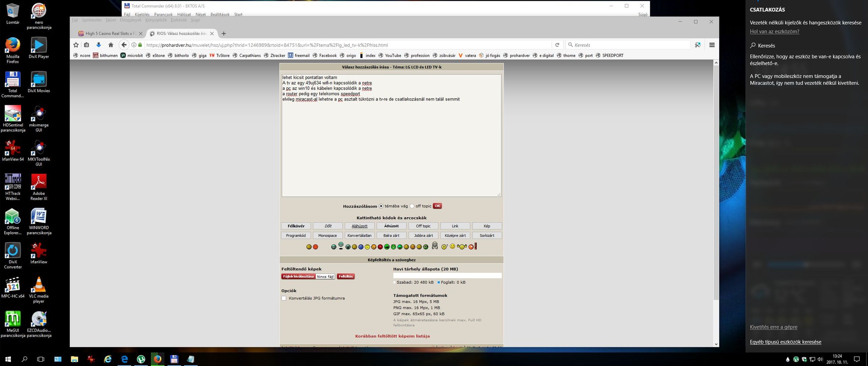Open Firefox Könyvjelzők menu
Viewport: 868px width, 366px height.
click(156, 20)
